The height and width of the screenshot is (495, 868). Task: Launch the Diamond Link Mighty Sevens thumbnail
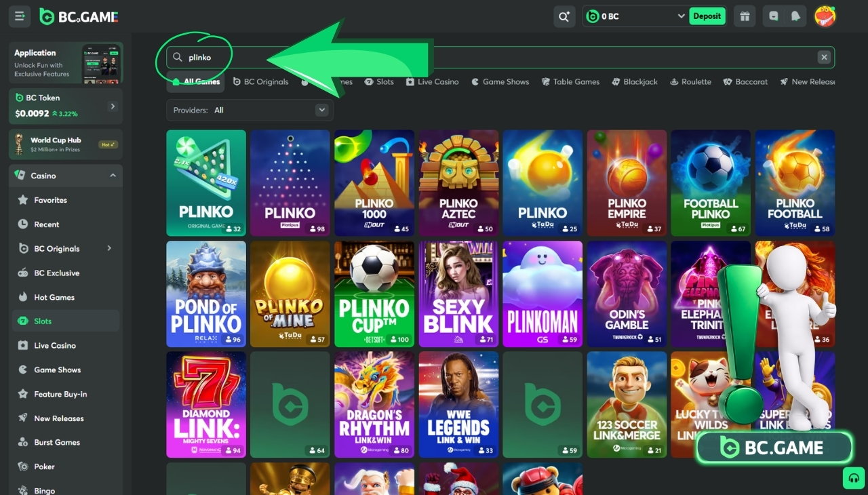tap(206, 405)
